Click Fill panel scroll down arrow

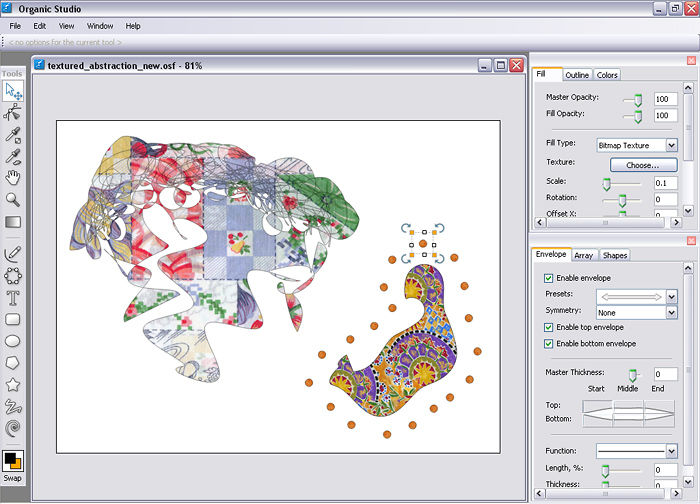[688, 210]
